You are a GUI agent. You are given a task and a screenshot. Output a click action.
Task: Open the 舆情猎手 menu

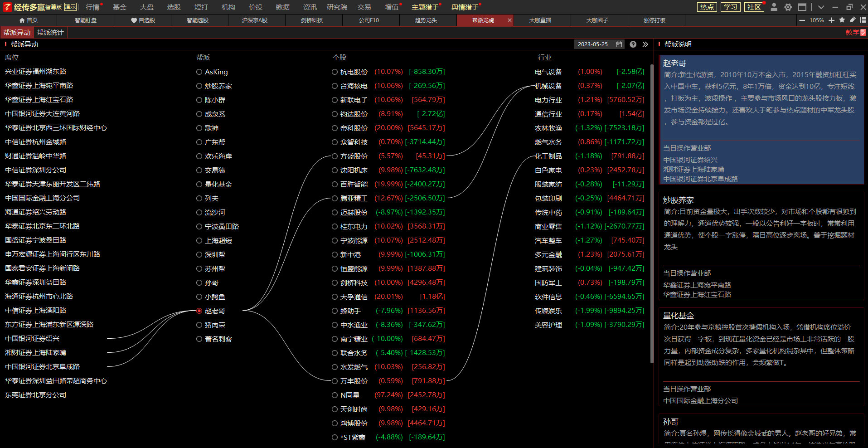465,7
